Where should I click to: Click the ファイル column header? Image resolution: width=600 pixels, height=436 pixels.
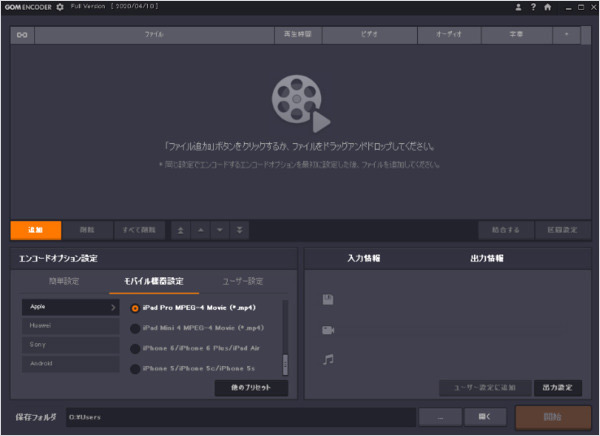click(x=154, y=35)
